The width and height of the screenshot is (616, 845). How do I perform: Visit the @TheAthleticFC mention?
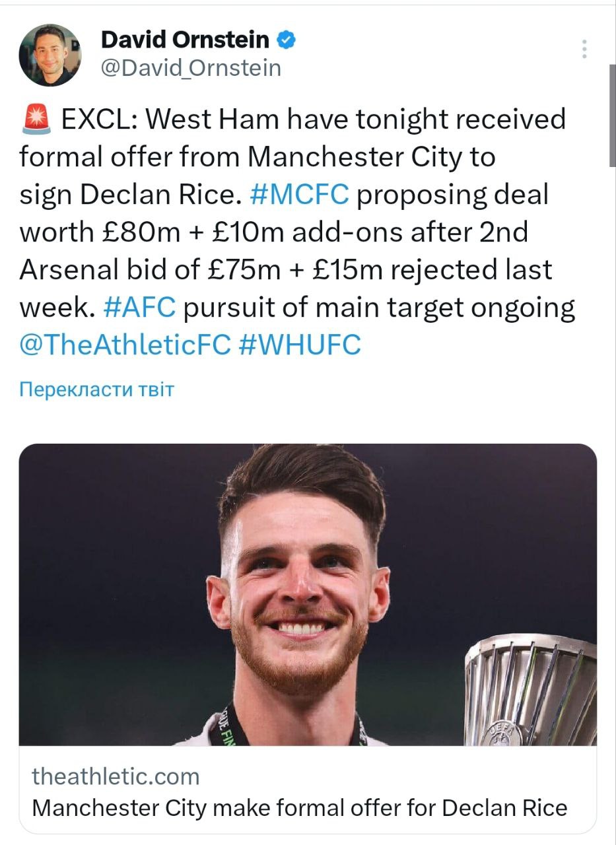[125, 345]
